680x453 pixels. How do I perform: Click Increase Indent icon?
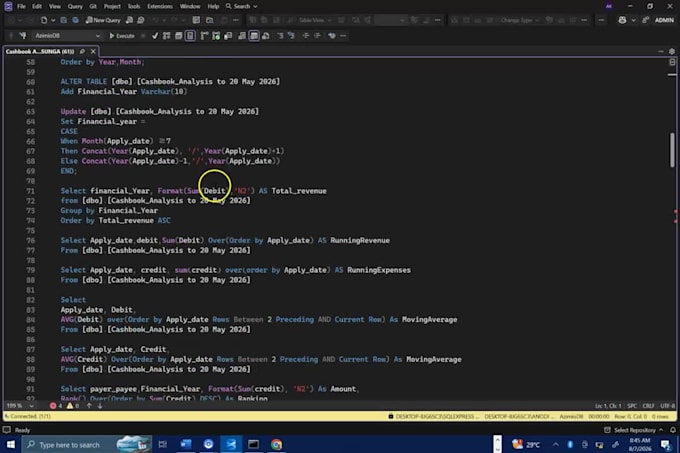pyautogui.click(x=317, y=36)
